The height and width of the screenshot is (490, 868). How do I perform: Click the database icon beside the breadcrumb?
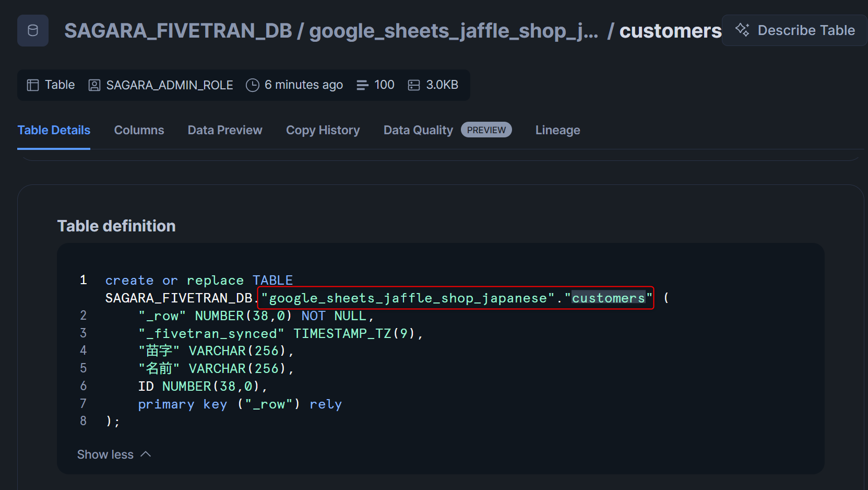click(33, 31)
